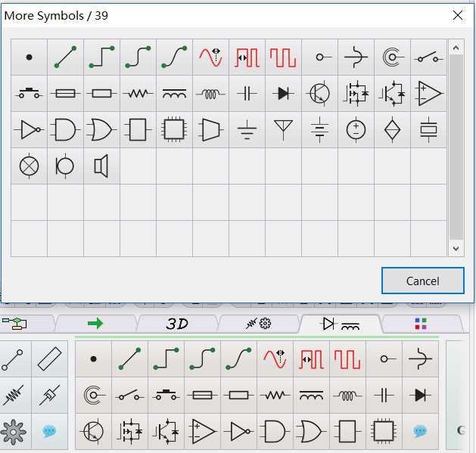Image resolution: width=476 pixels, height=453 pixels.
Task: Select the box resistor symbol in bottom palette
Action: pos(238,396)
